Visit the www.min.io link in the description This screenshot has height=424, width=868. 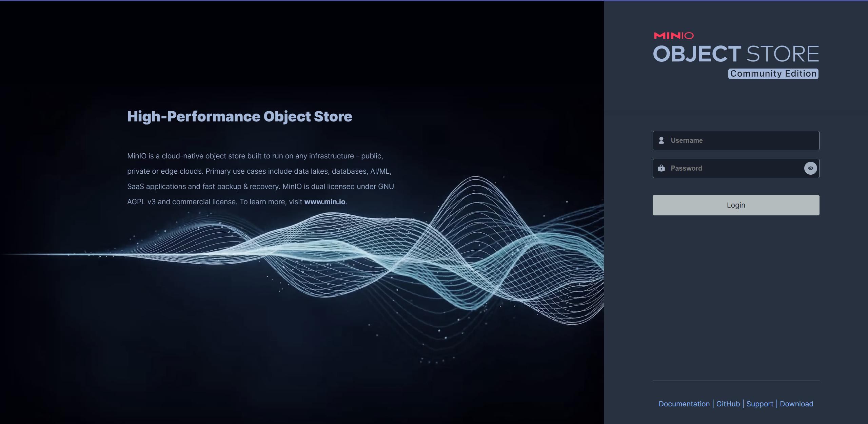point(324,201)
